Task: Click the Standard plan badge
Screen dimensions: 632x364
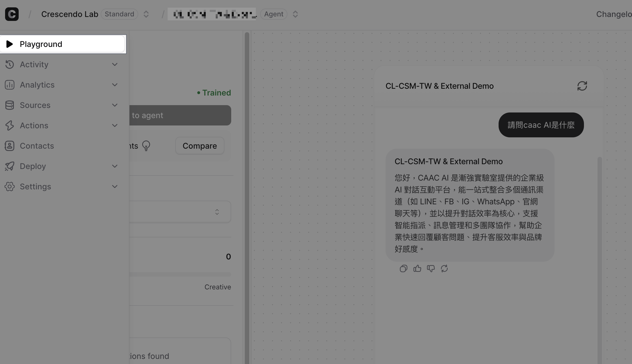Action: click(x=119, y=14)
